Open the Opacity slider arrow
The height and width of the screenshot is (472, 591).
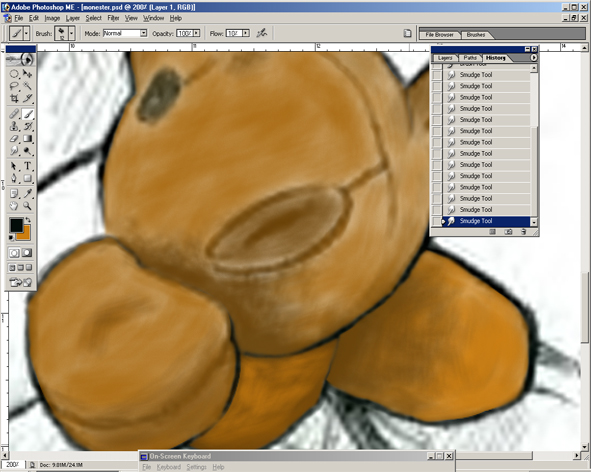click(x=197, y=33)
